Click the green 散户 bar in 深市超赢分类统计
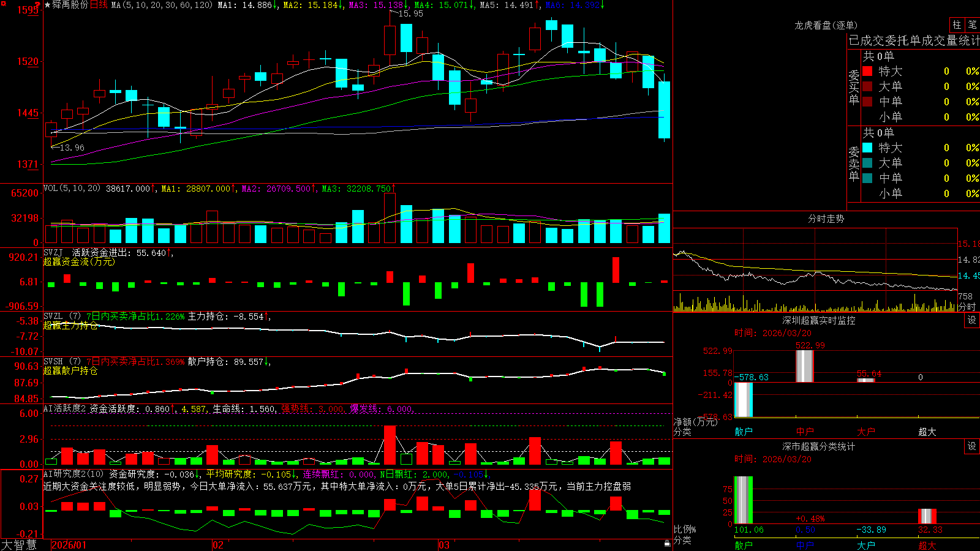The image size is (980, 551). click(744, 500)
